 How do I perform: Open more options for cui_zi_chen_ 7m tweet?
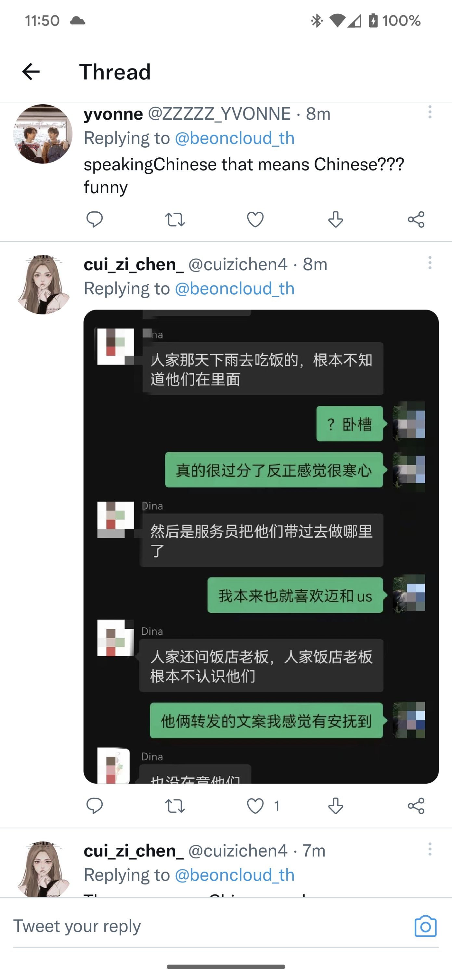tap(430, 849)
